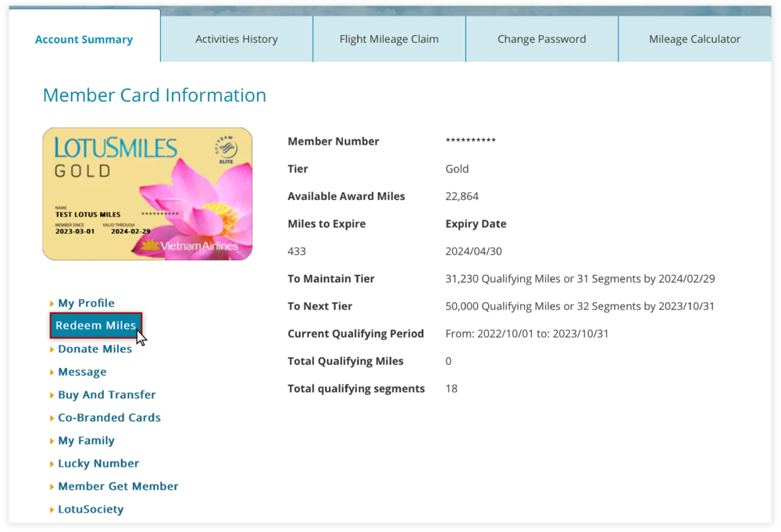Open My Profile

coord(86,302)
